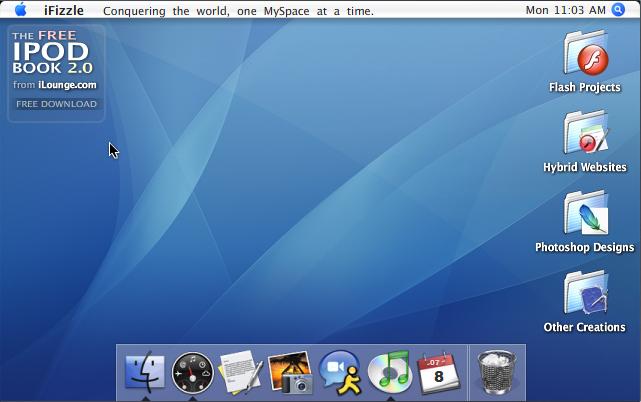Open the Other Creations folder icon
The image size is (641, 402).
[587, 293]
